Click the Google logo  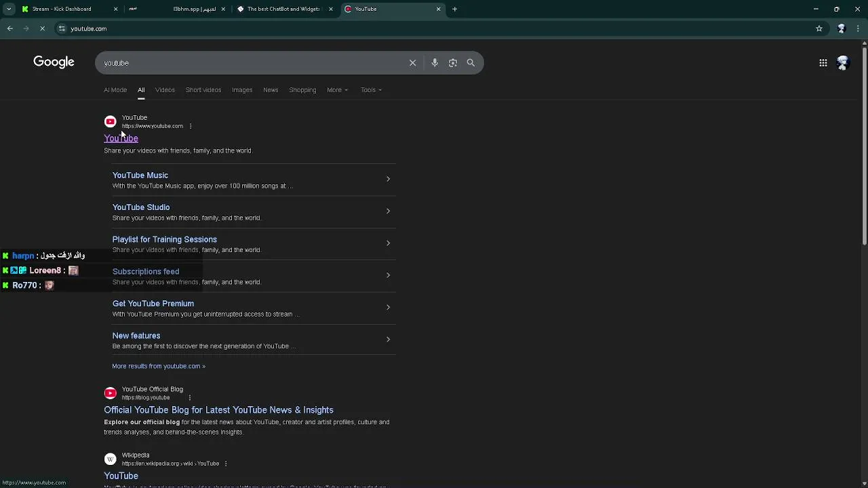pos(54,62)
